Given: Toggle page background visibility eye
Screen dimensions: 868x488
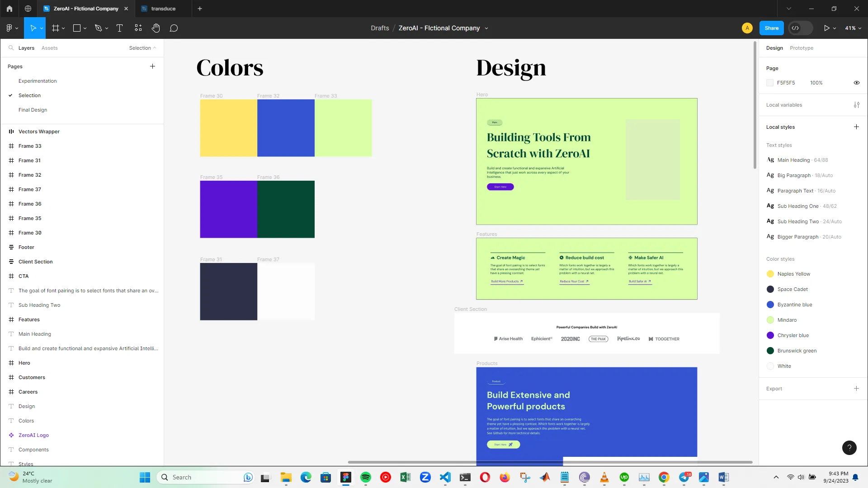Looking at the screenshot, I should click(856, 83).
